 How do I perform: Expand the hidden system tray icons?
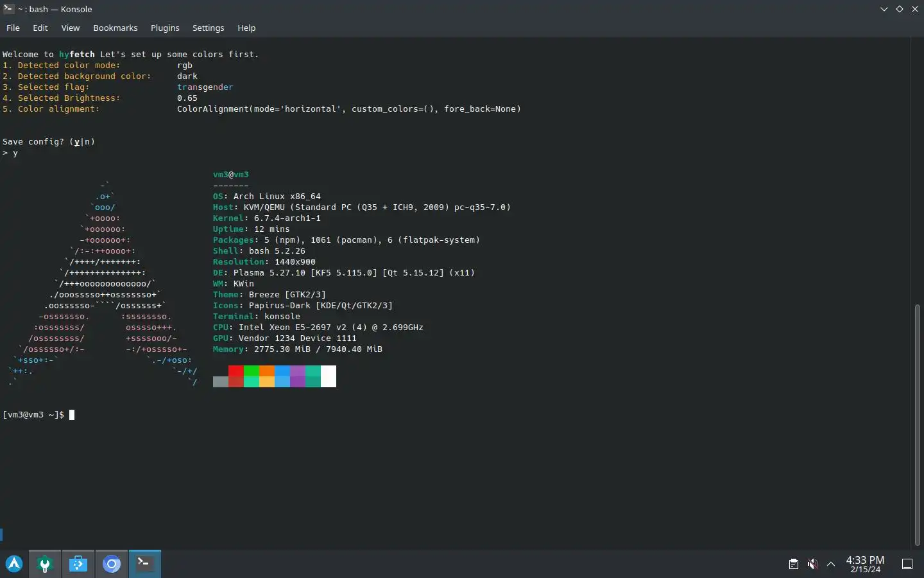point(831,564)
